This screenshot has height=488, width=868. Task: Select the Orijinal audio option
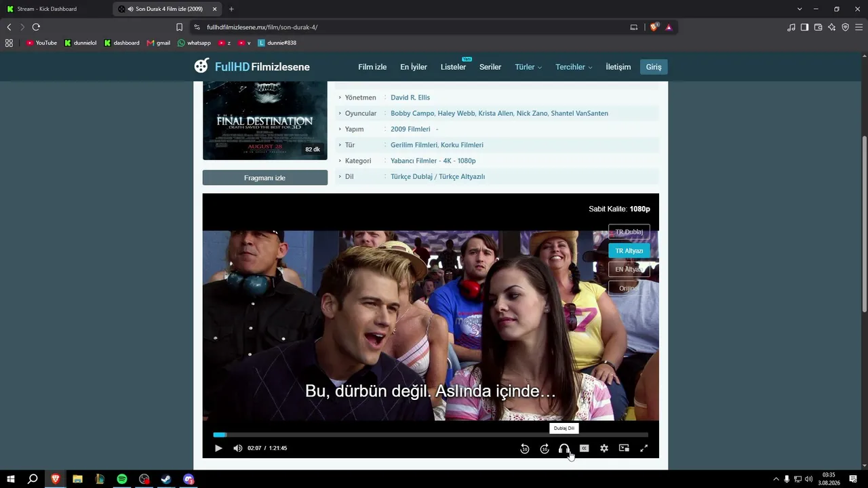coord(629,288)
